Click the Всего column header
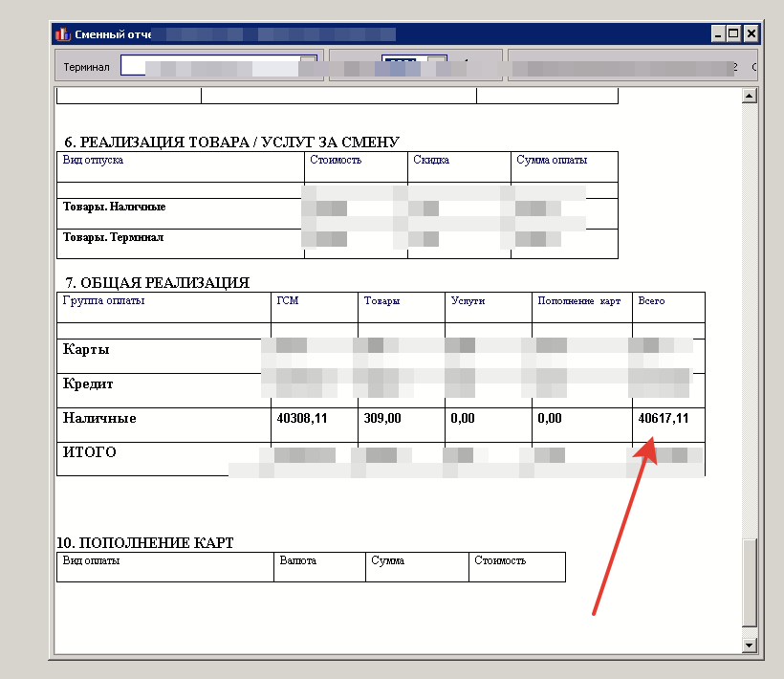784x679 pixels. (x=651, y=301)
